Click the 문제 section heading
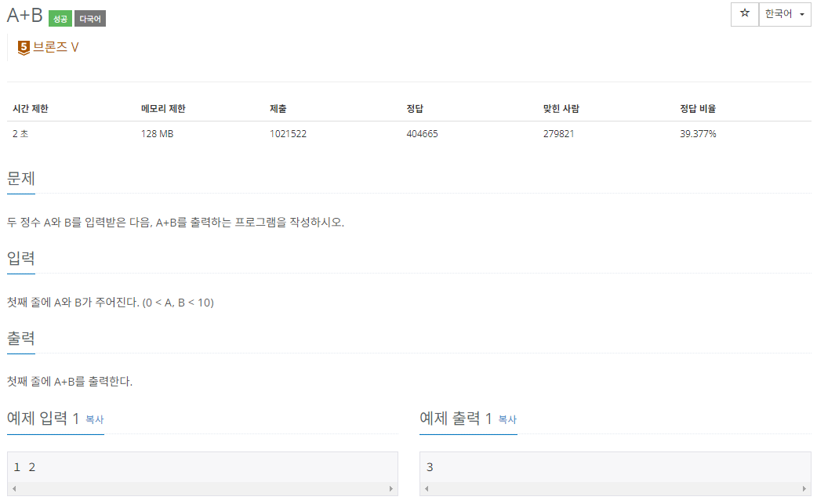This screenshot has height=504, width=817. pos(21,179)
